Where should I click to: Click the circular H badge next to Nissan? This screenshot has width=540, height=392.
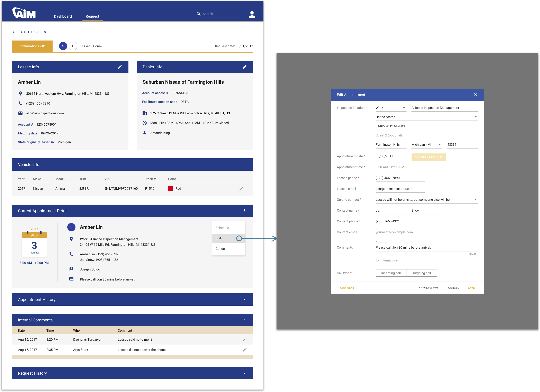(73, 46)
